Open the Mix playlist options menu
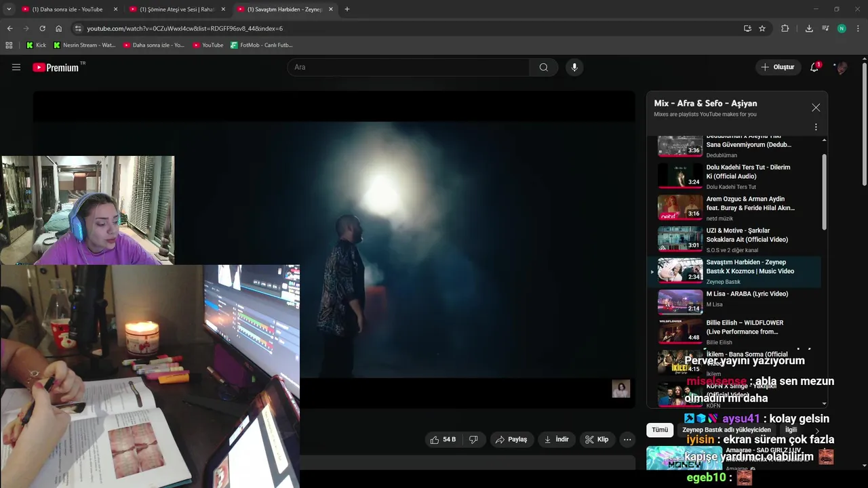 (816, 127)
